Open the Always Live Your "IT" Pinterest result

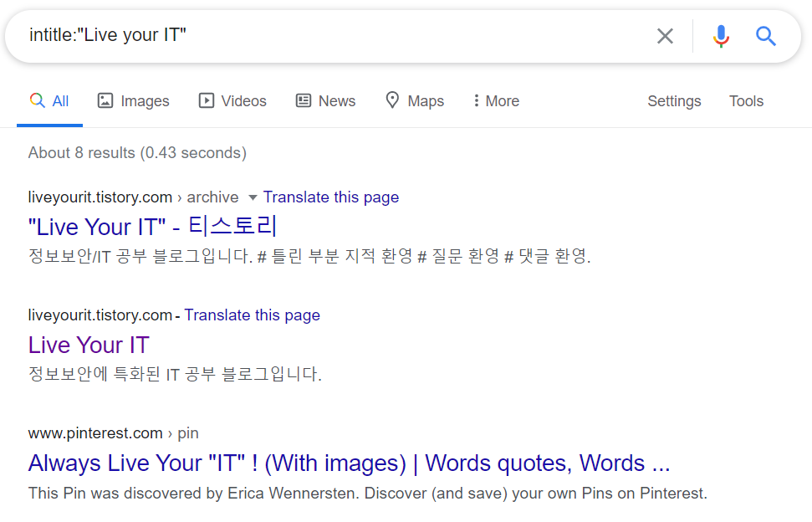pyautogui.click(x=349, y=463)
